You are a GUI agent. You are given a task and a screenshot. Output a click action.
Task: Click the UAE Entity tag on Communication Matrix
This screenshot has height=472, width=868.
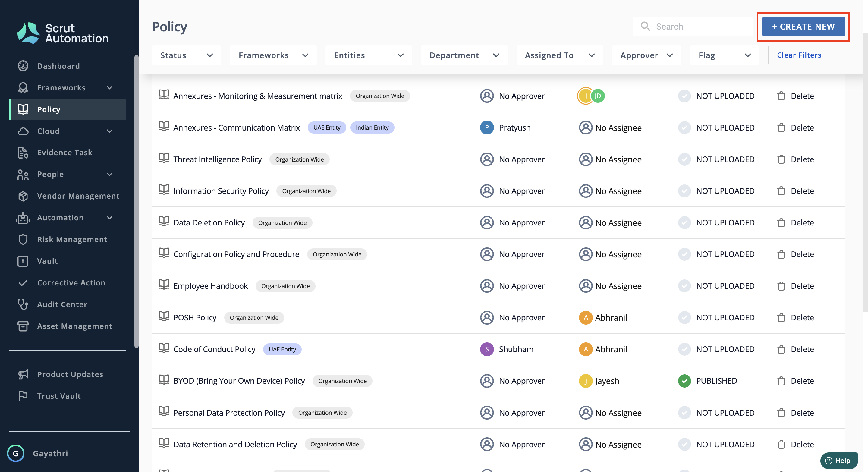coord(326,128)
